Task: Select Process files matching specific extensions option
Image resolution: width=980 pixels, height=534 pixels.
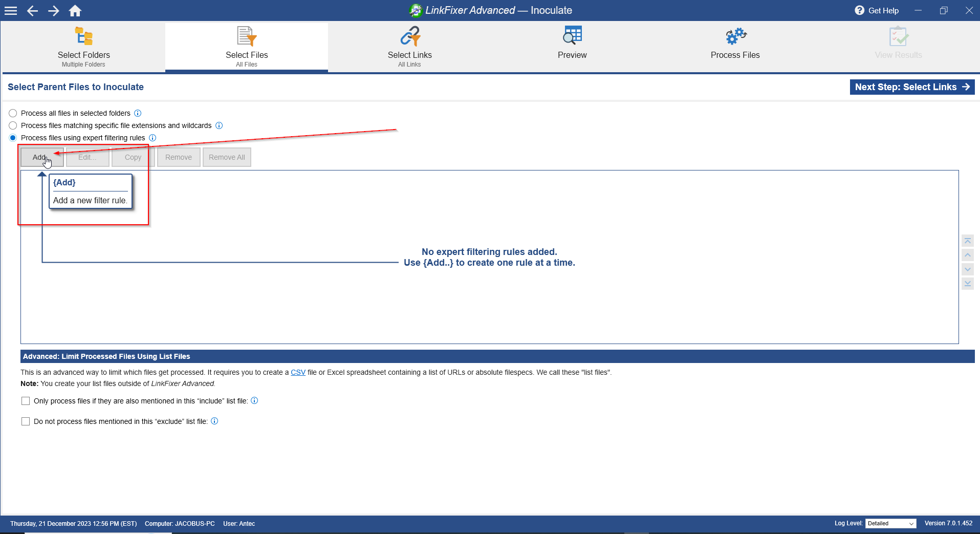Action: 13,125
